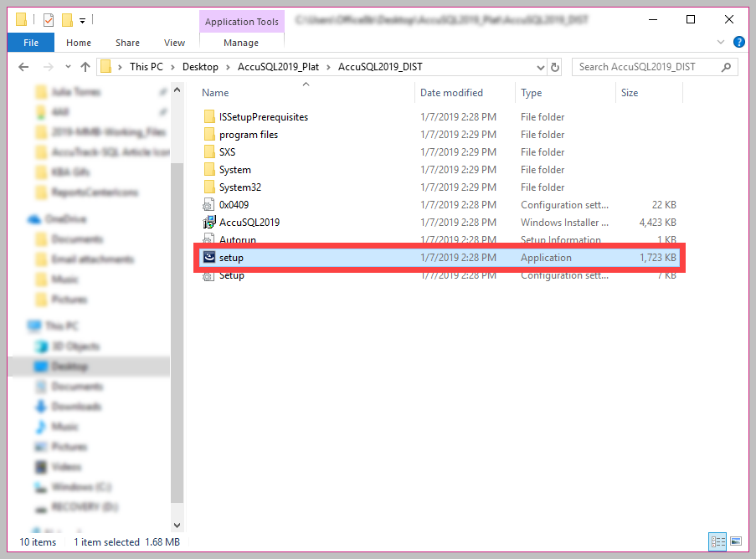Open the Customize Quick Access Toolbar dropdown
Viewport: 756px width, 559px height.
pyautogui.click(x=82, y=20)
